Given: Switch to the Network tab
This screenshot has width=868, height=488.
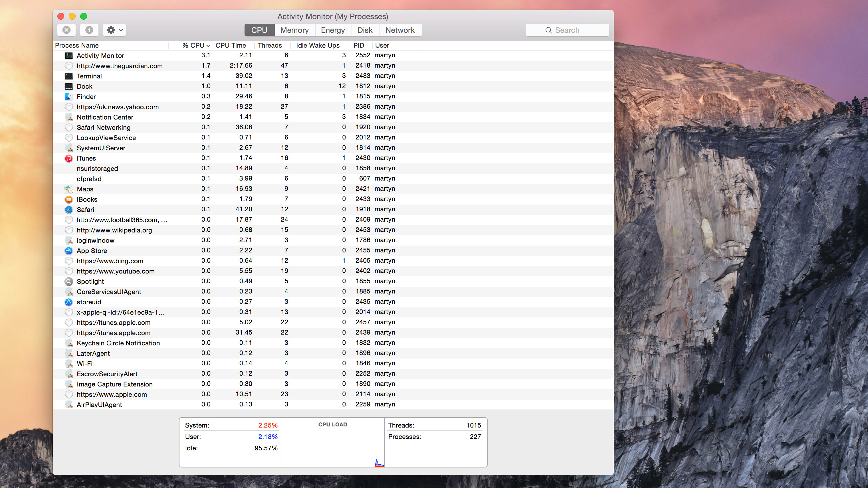Looking at the screenshot, I should point(400,30).
